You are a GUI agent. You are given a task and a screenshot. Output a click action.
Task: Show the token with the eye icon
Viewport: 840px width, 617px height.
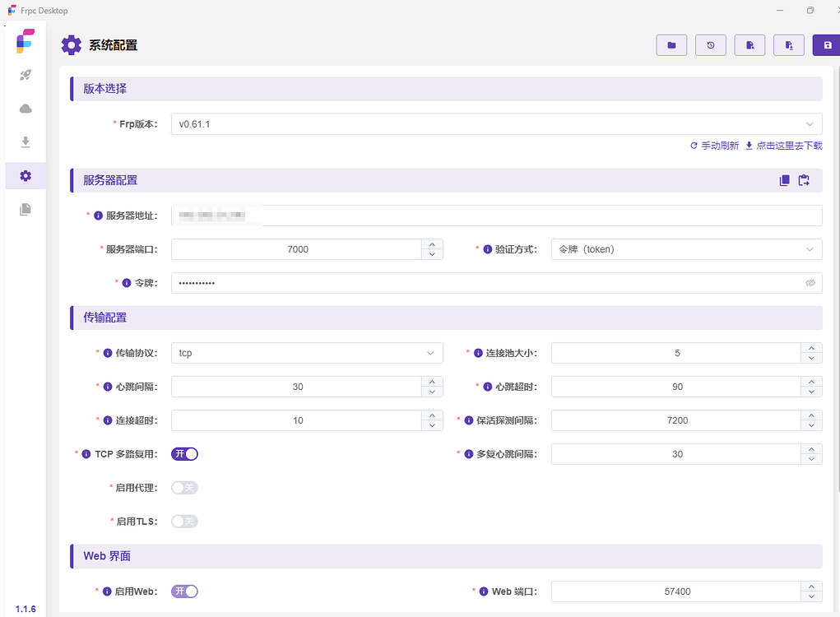(810, 283)
